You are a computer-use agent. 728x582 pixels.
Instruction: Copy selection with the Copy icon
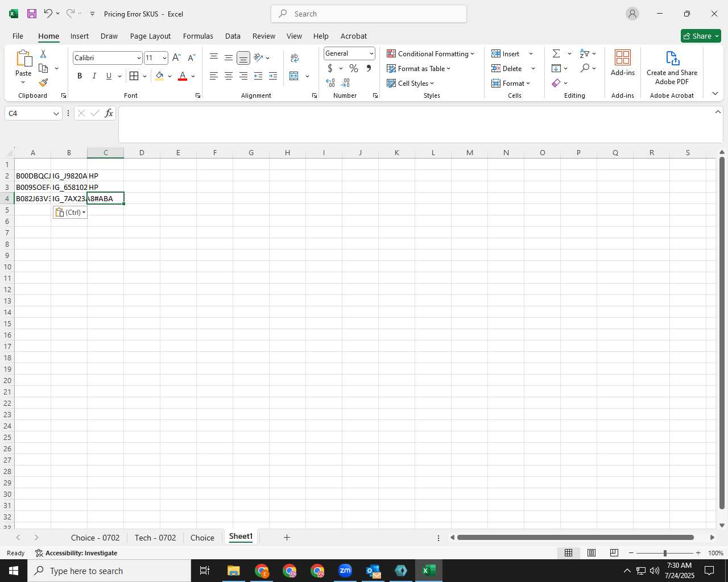tap(43, 68)
